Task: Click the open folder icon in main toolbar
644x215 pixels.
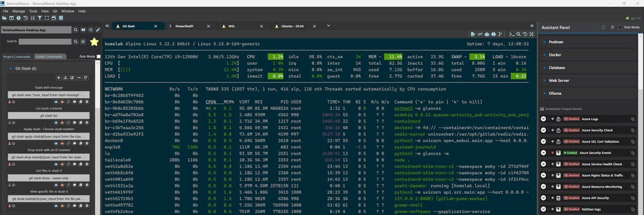Action: (5, 18)
